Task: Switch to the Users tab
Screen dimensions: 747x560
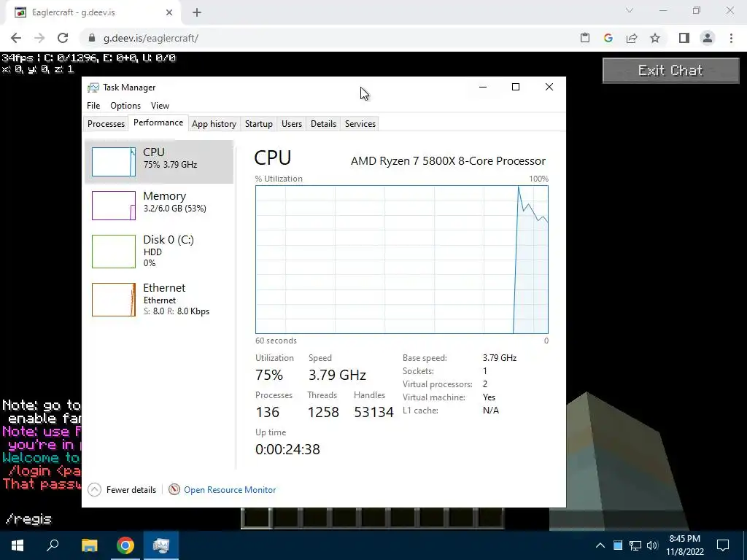Action: (x=292, y=124)
